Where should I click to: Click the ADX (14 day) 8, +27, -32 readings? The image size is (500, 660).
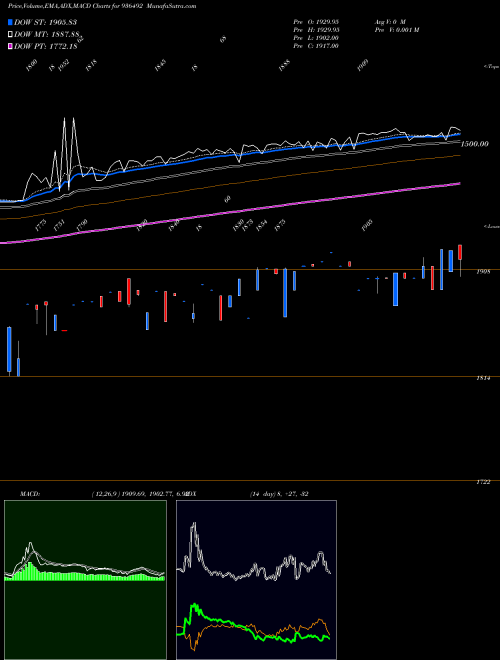point(279,494)
